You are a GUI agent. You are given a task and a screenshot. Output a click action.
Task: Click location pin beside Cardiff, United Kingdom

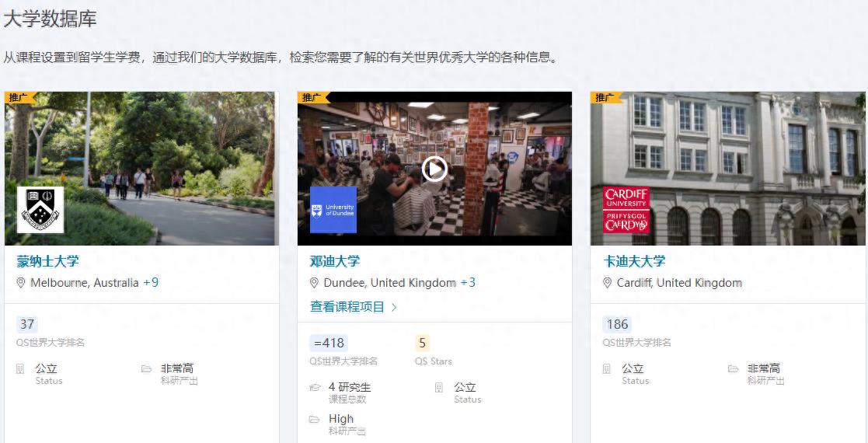coord(608,283)
